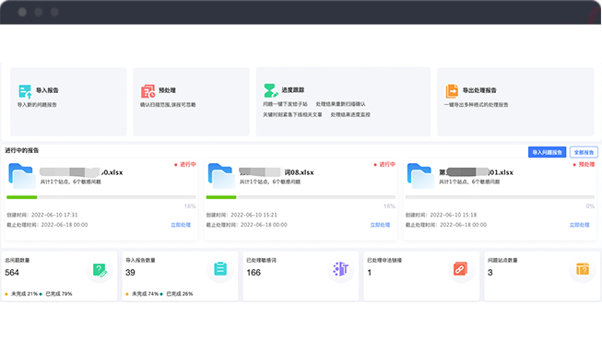Click the 导出处理报告 export icon
602x364 pixels.
452,91
